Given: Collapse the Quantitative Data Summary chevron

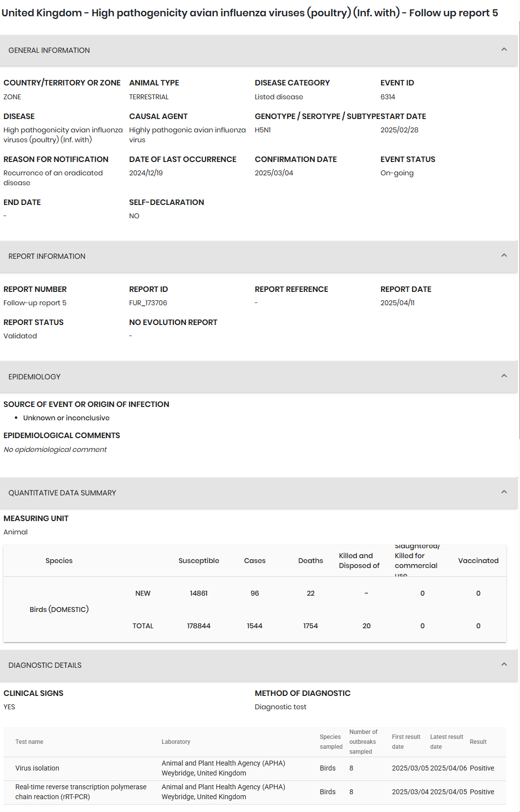Looking at the screenshot, I should [504, 492].
